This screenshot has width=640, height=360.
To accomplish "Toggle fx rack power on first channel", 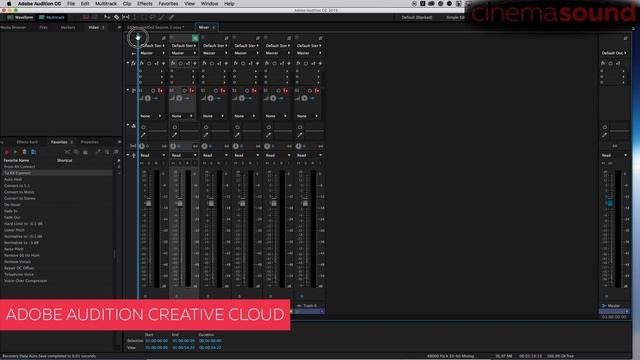I will tap(149, 63).
